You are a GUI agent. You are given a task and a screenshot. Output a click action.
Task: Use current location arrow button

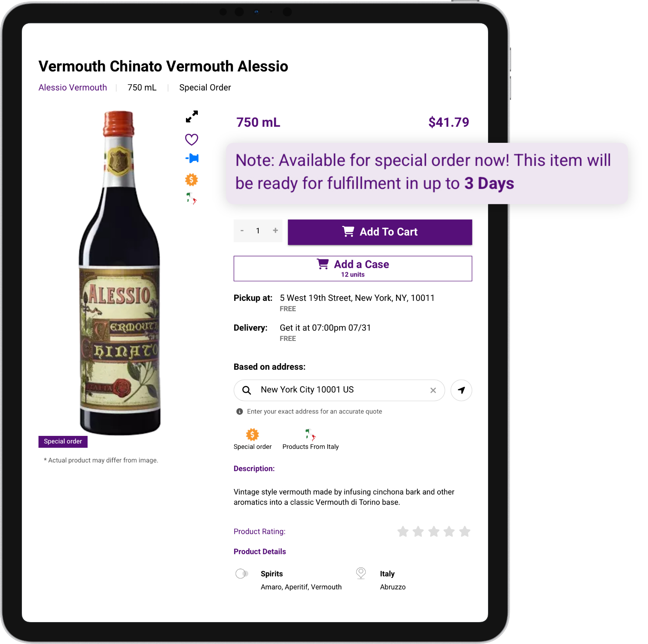click(461, 390)
